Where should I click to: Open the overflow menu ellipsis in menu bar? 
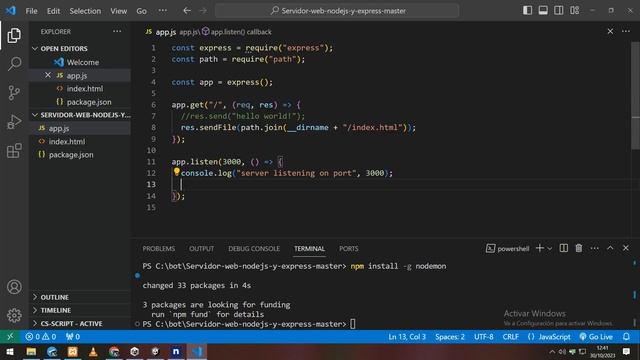point(162,11)
